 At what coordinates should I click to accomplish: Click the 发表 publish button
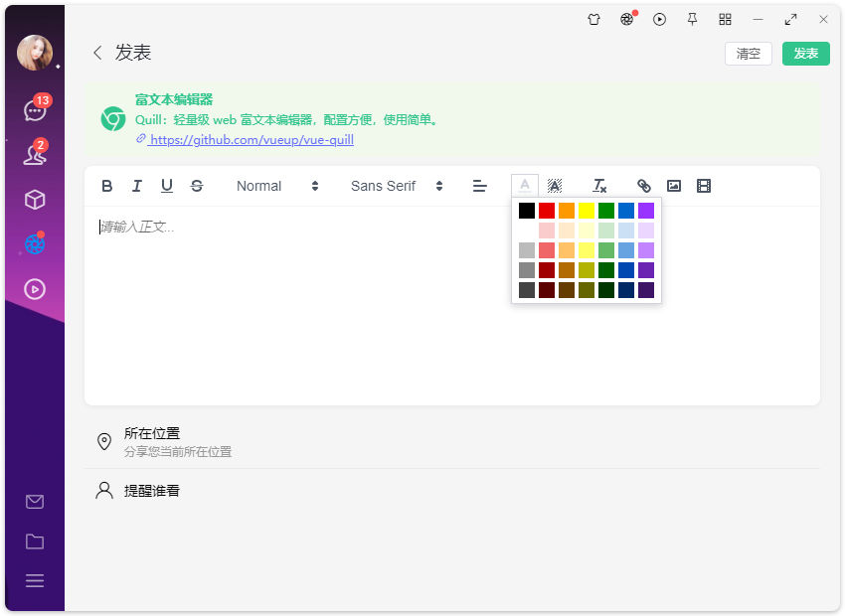click(x=805, y=54)
